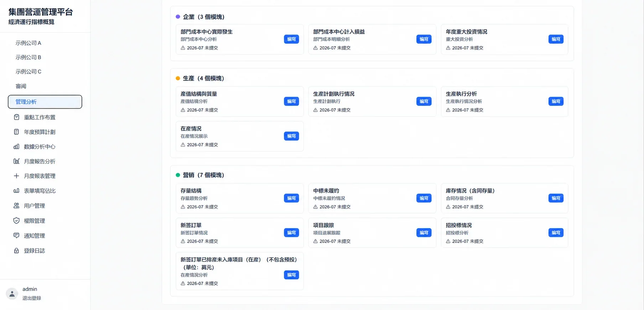
Task: Click 编写 for 在産情況
Action: click(x=291, y=136)
